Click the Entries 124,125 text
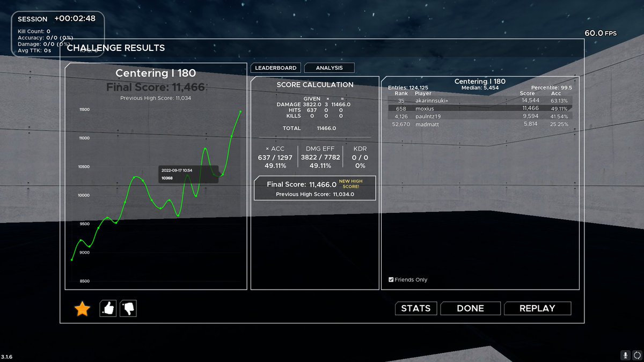 click(408, 87)
